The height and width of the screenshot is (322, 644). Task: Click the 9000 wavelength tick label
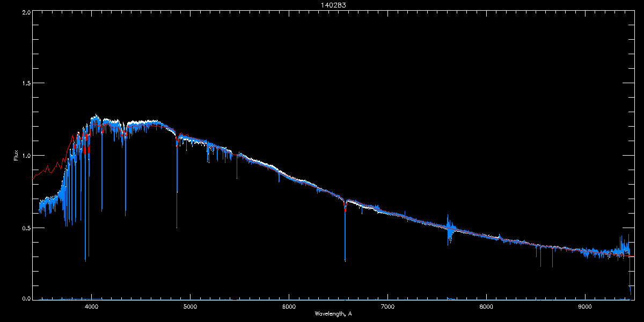[x=585, y=306]
